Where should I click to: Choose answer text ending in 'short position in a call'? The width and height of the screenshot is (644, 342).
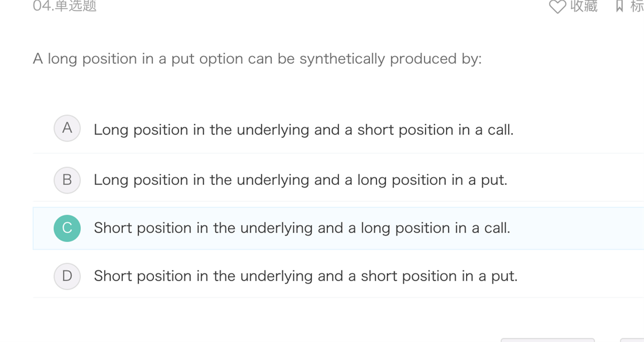click(x=303, y=130)
